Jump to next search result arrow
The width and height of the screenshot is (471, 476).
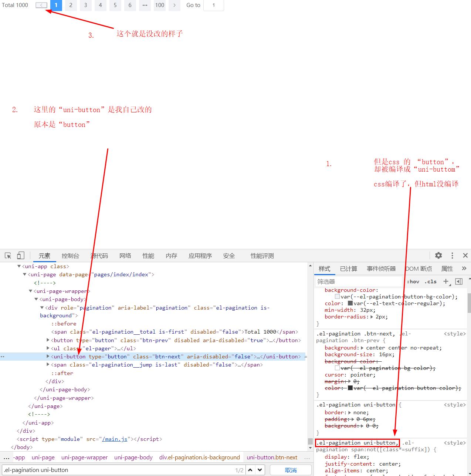pos(260,470)
